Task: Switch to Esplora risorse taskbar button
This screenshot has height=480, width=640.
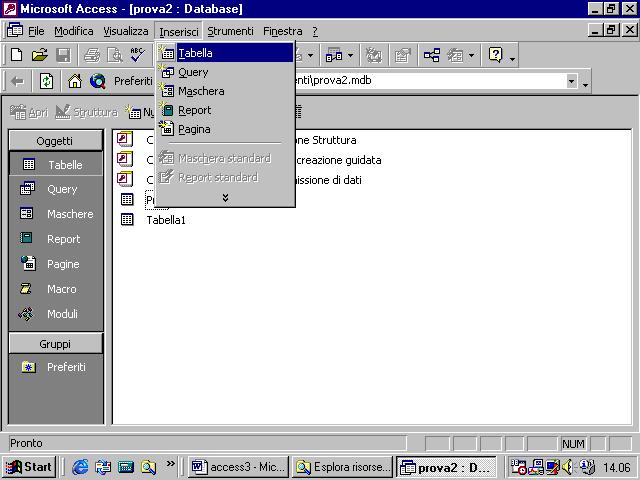Action: point(342,467)
